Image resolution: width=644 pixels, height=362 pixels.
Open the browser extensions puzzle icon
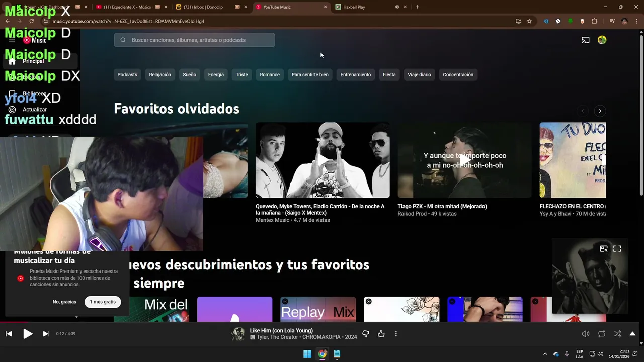pos(594,21)
